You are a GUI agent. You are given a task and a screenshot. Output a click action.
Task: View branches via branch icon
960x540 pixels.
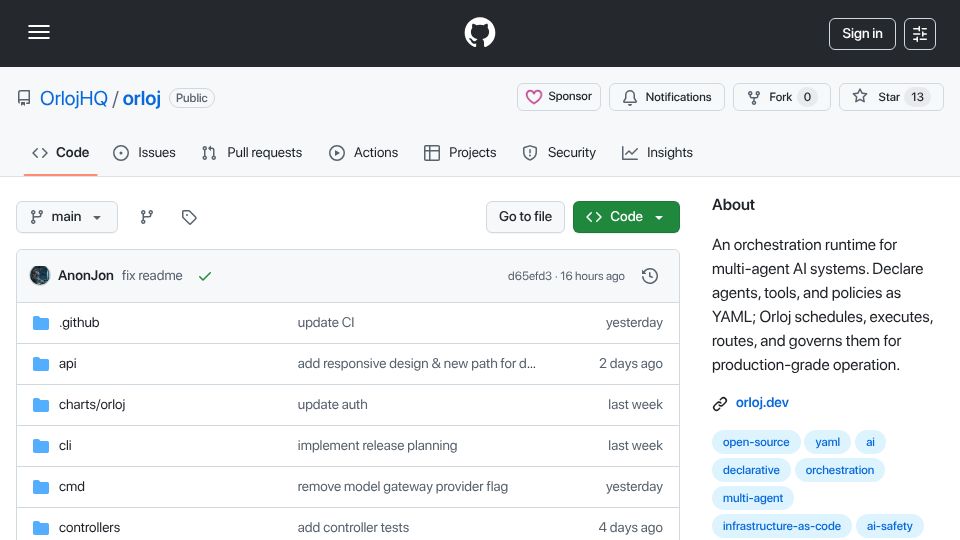coord(146,217)
